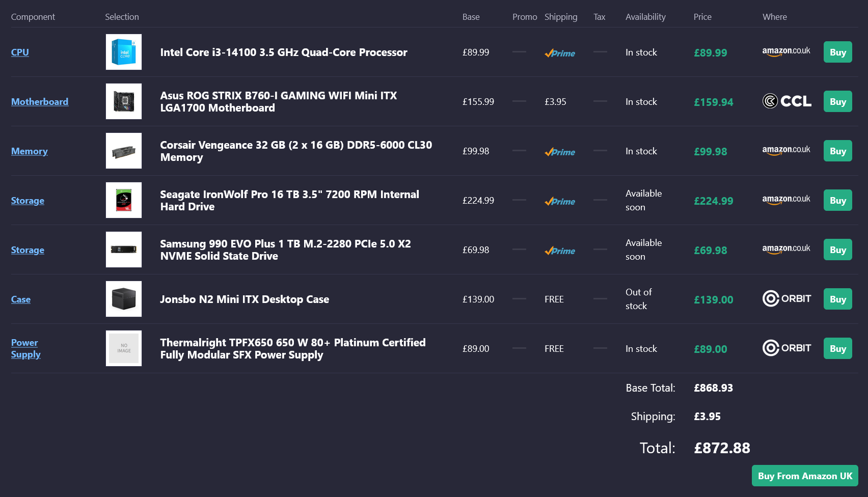Click the CCL retailer logo for the motherboard

pyautogui.click(x=787, y=101)
